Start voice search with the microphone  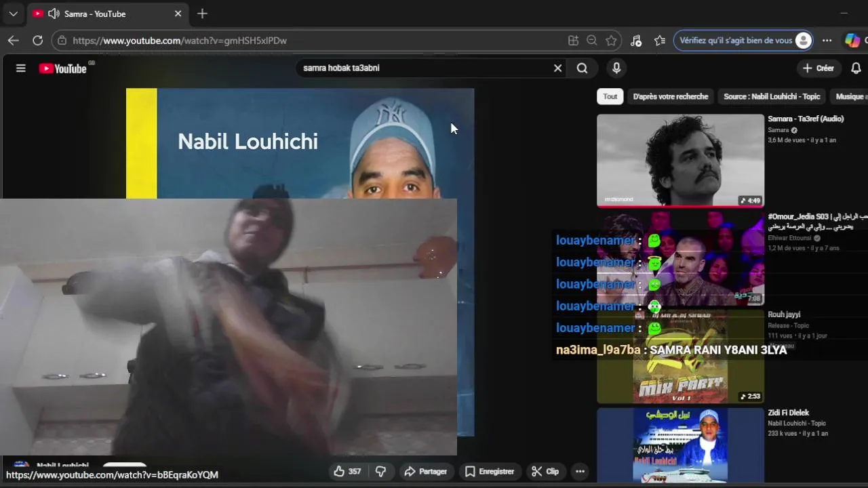(x=616, y=68)
